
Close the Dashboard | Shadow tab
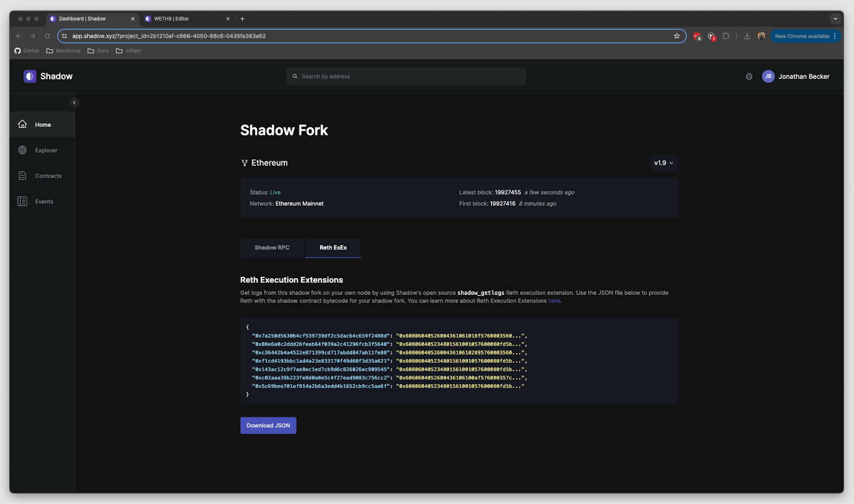[133, 19]
